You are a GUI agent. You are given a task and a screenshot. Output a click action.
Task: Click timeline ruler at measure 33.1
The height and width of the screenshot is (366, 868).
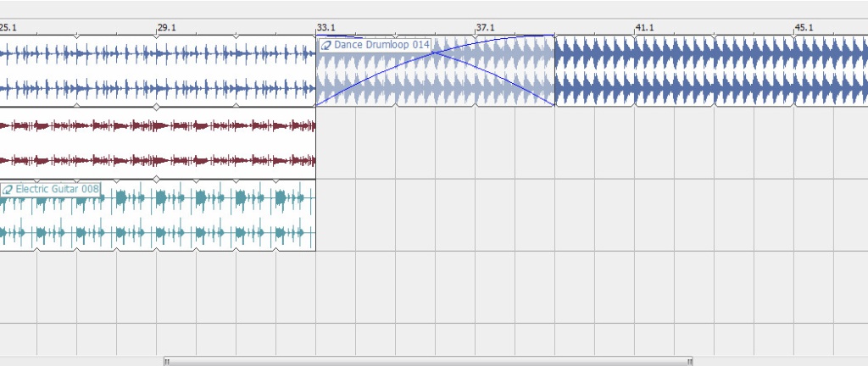(326, 27)
